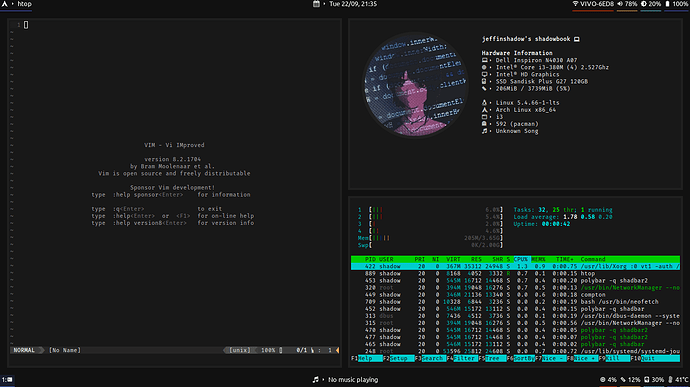Screen dimensions: 690x387
Task: Click laptop icon after jeffinshadow's shadowbook title
Action: coord(576,39)
